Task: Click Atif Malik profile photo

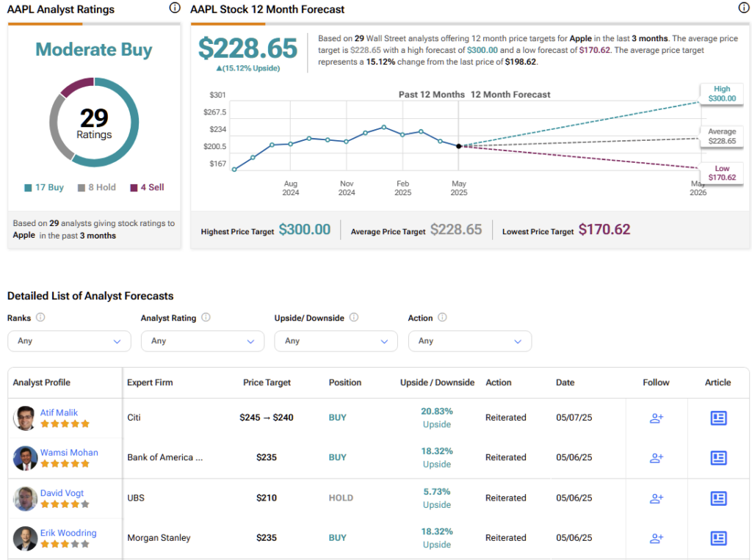Action: [25, 418]
